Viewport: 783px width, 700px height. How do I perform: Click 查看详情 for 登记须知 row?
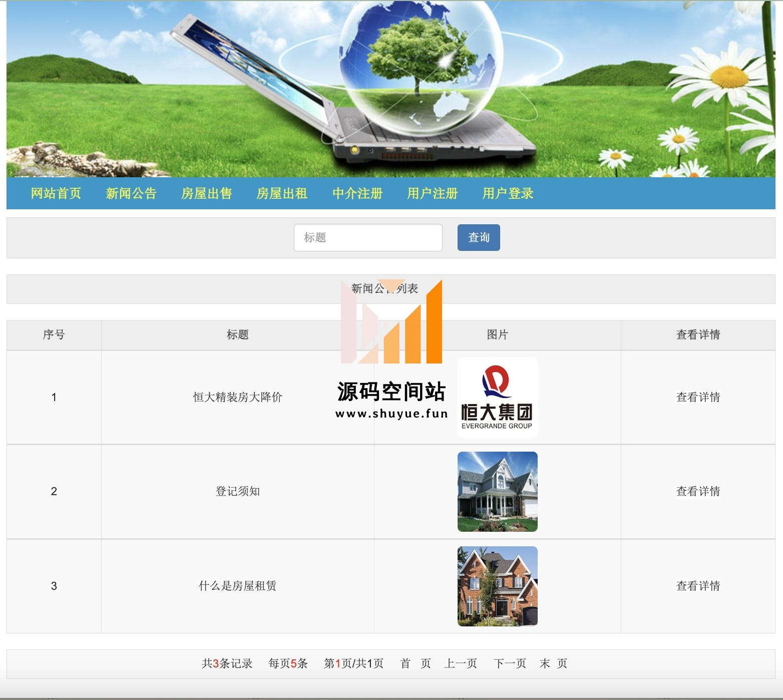(x=698, y=492)
